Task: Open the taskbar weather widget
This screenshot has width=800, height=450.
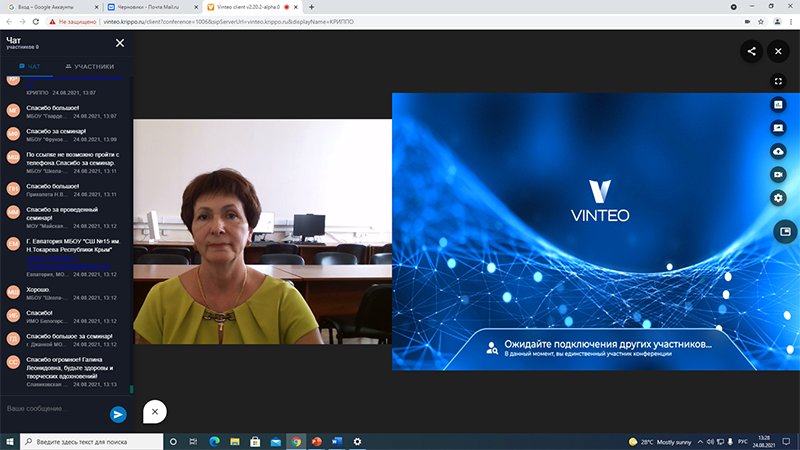Action: (x=660, y=442)
